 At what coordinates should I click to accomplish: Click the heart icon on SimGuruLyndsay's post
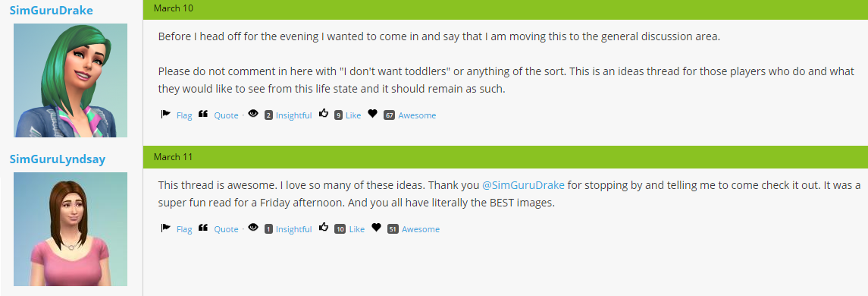[377, 227]
